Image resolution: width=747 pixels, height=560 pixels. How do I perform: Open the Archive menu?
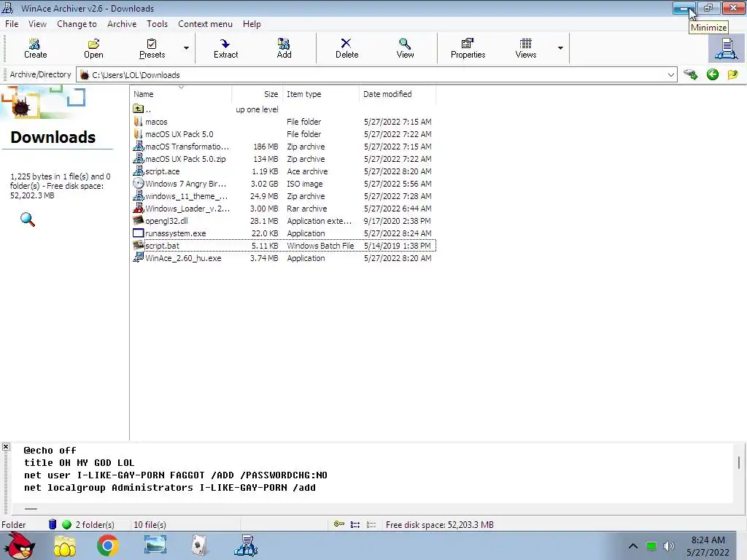pos(122,24)
